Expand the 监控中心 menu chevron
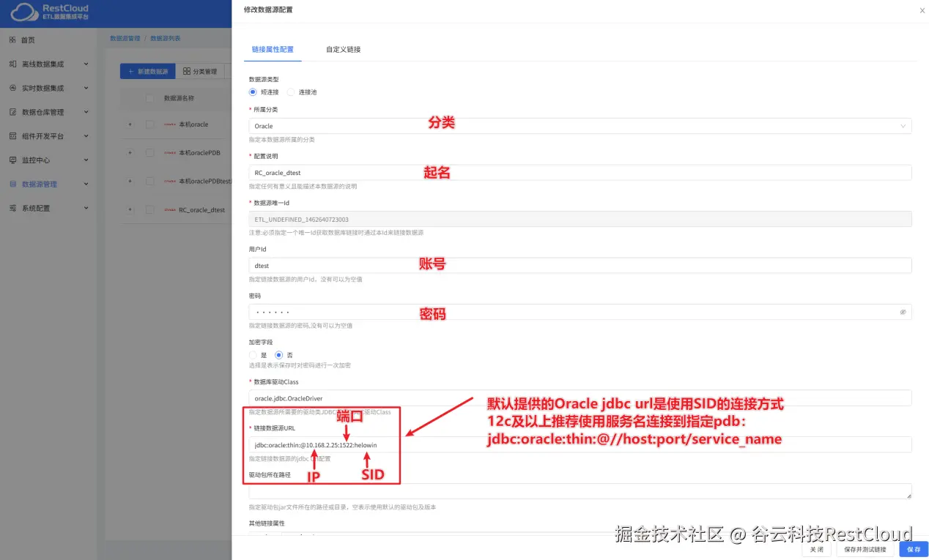The height and width of the screenshot is (560, 929). coord(86,160)
